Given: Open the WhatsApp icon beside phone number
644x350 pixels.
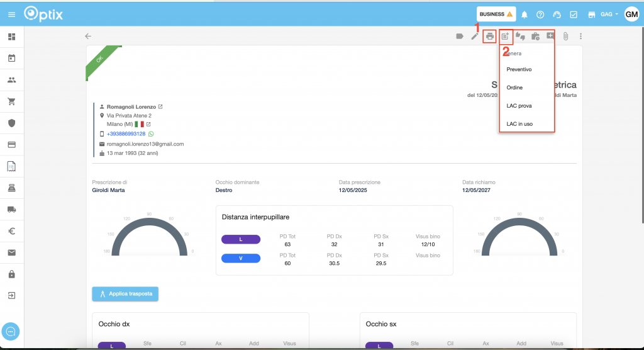Looking at the screenshot, I should point(151,134).
